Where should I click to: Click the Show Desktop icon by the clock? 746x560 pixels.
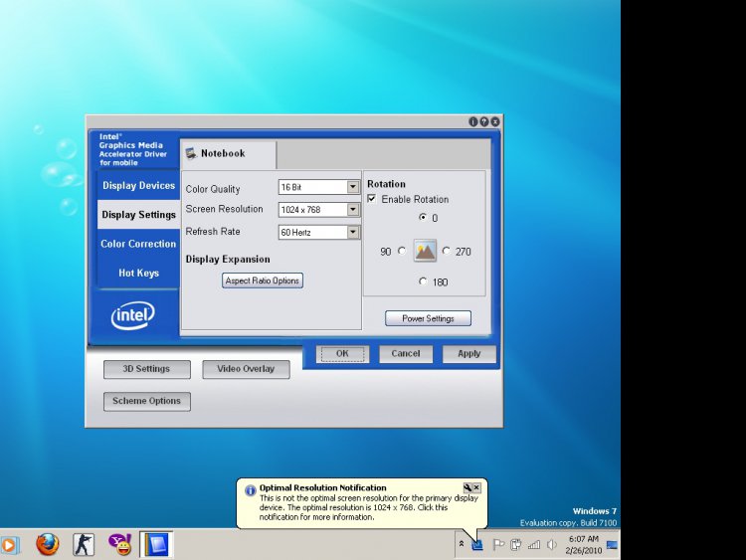(613, 545)
